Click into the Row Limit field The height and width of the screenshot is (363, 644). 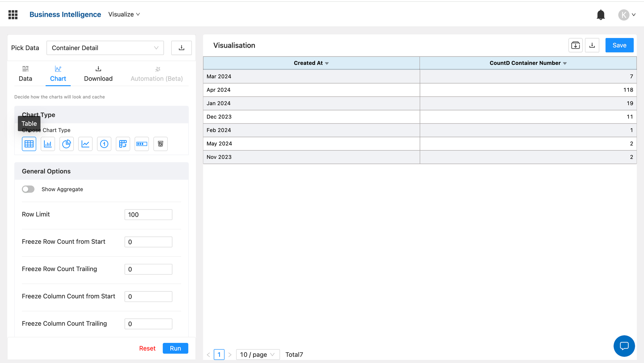(x=148, y=215)
